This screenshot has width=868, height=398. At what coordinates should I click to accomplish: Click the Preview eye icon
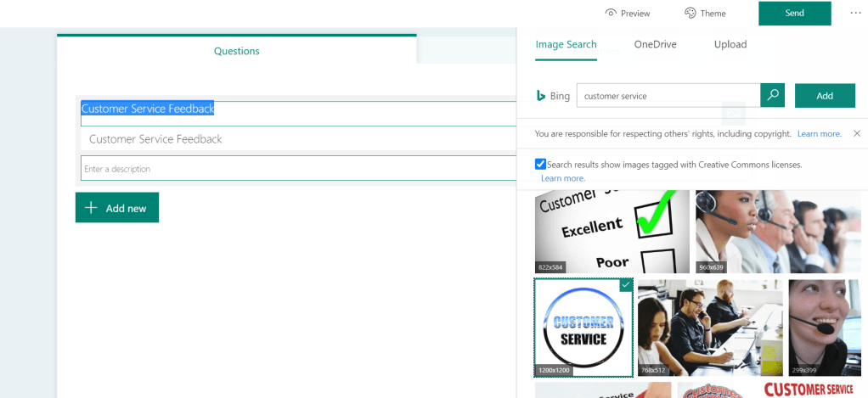pos(610,14)
